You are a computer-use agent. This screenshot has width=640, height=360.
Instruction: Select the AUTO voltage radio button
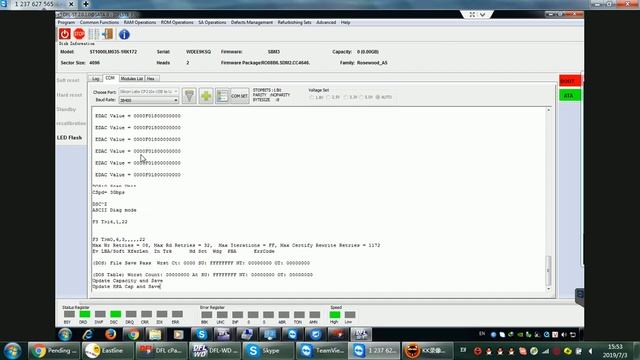click(378, 97)
